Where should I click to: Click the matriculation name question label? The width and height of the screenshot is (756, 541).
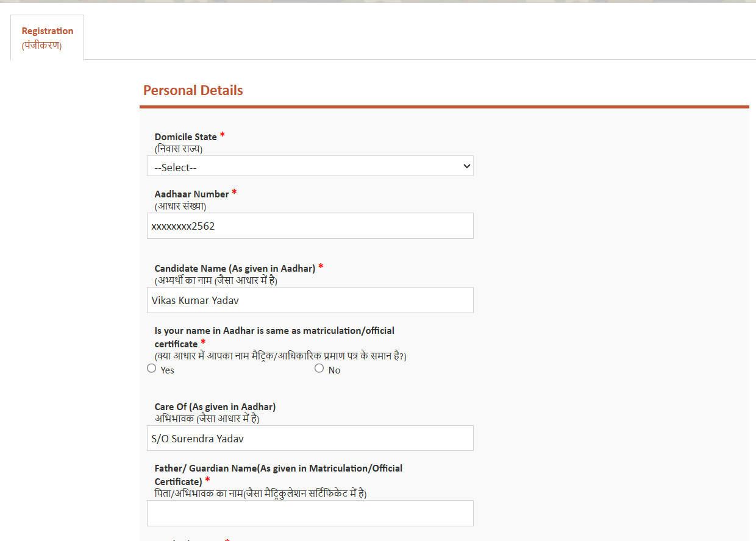(274, 331)
